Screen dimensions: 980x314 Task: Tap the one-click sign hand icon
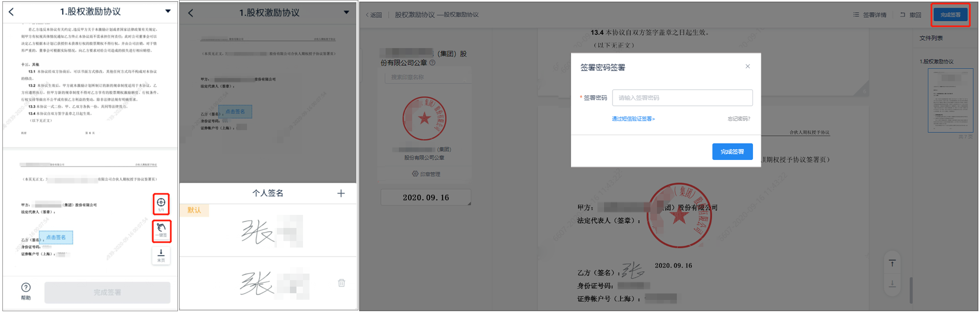pyautogui.click(x=161, y=231)
